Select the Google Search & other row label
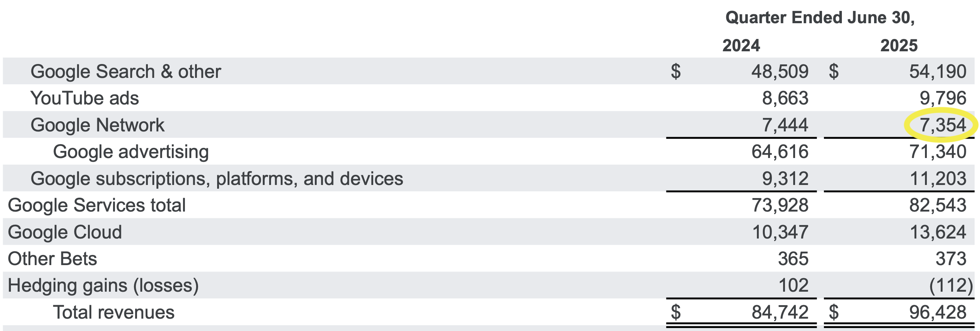Image resolution: width=980 pixels, height=331 pixels. coord(125,72)
